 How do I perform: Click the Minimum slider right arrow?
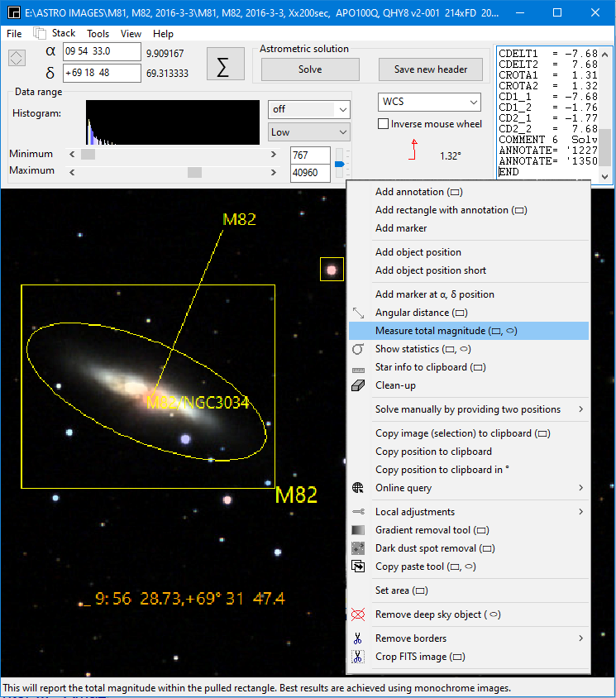[x=274, y=155]
